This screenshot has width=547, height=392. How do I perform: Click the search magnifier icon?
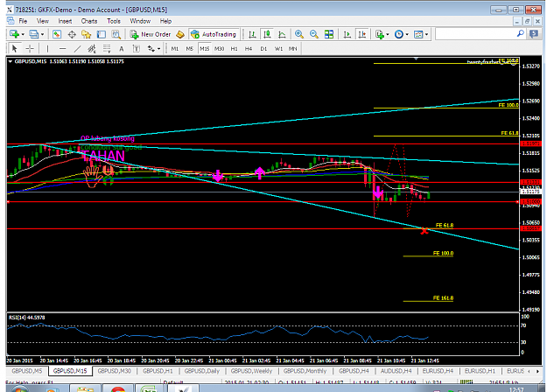[520, 34]
